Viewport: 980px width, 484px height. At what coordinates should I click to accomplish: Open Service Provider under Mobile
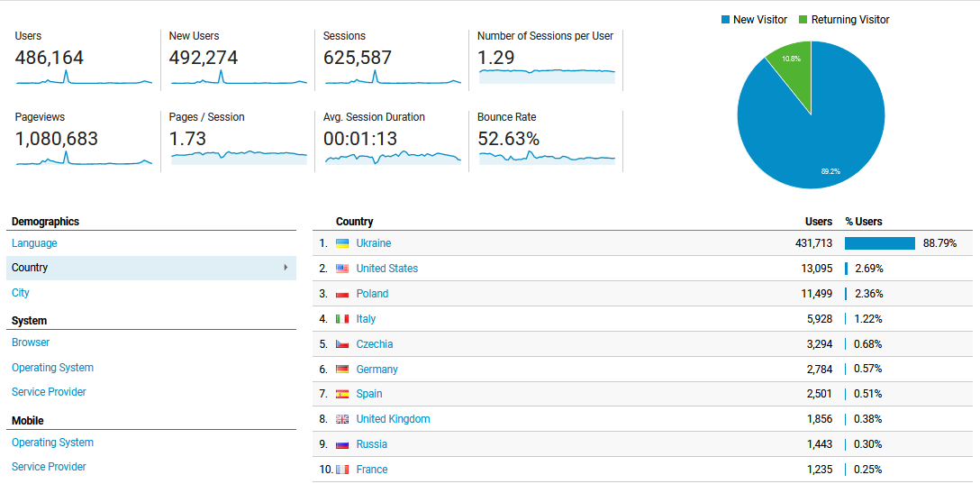pyautogui.click(x=49, y=467)
